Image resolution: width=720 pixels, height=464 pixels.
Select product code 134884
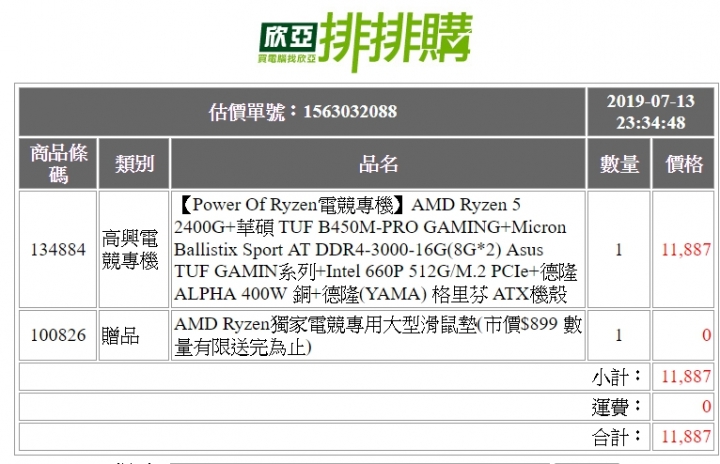(58, 249)
